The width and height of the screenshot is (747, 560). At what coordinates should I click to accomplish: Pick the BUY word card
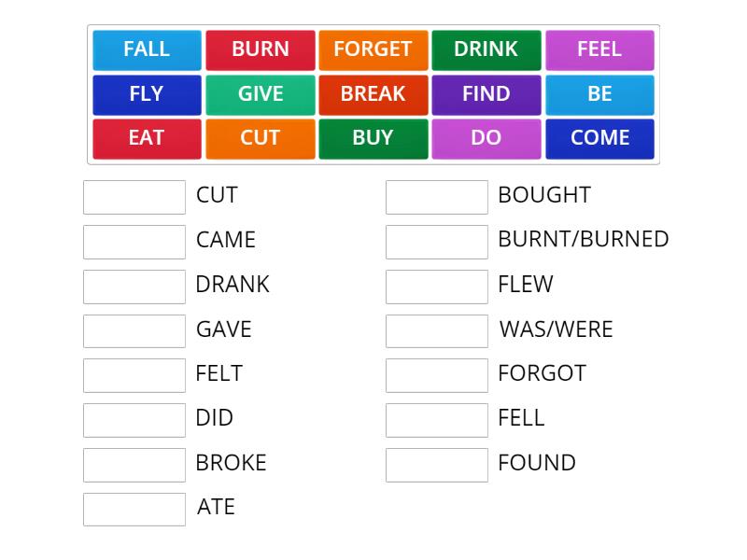[373, 137]
